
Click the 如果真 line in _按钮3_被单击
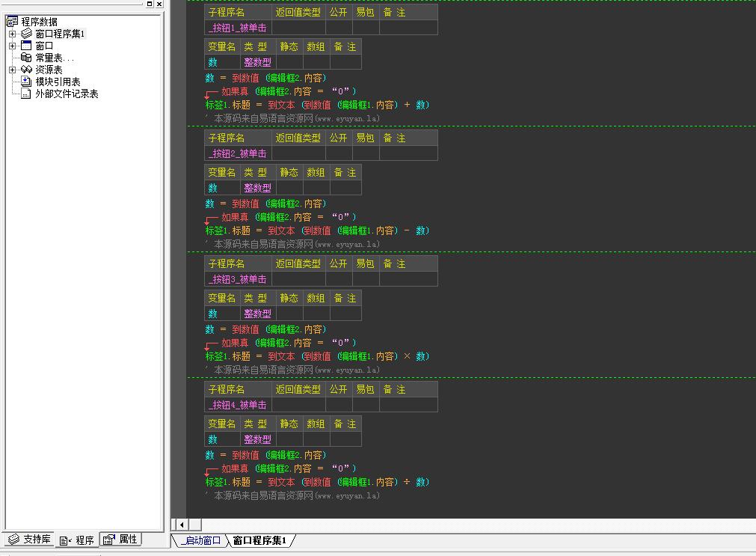click(x=289, y=343)
